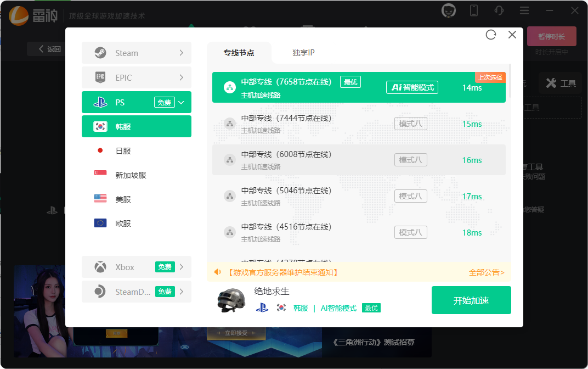Click the 最优 badge next to 7658节点在线
The width and height of the screenshot is (588, 369).
pos(350,82)
